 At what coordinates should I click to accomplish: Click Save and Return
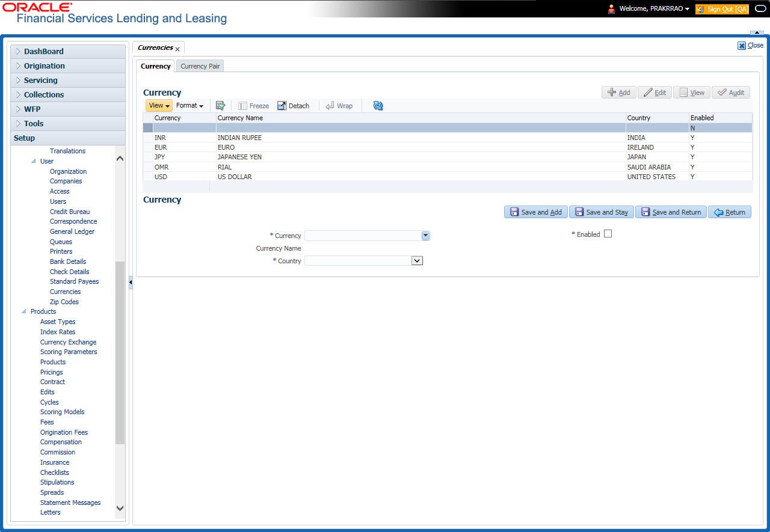671,212
